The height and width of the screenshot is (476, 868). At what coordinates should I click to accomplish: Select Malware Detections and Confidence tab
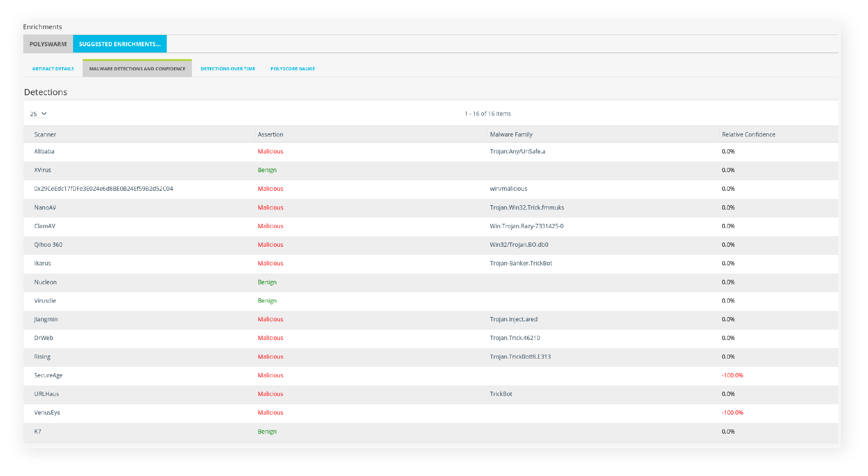137,68
